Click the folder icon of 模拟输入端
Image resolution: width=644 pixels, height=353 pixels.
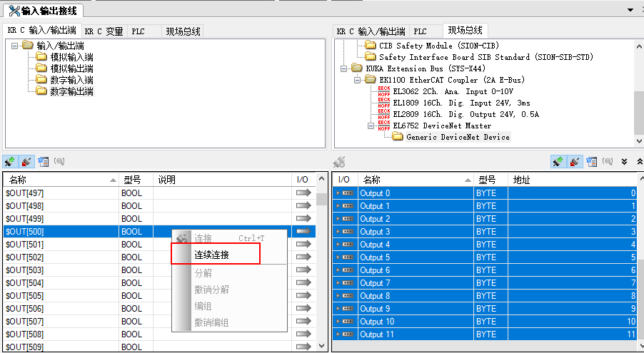click(x=41, y=56)
